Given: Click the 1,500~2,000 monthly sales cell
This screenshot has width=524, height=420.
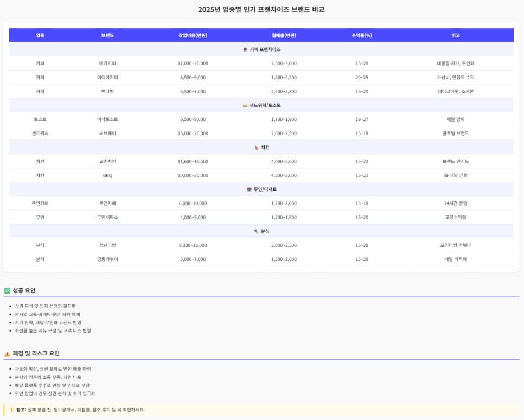Looking at the screenshot, I should [x=284, y=259].
